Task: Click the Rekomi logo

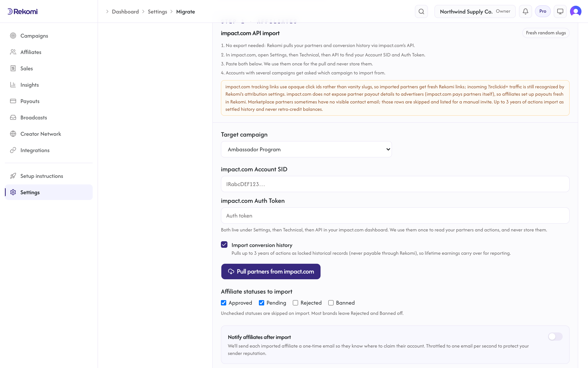Action: [22, 11]
